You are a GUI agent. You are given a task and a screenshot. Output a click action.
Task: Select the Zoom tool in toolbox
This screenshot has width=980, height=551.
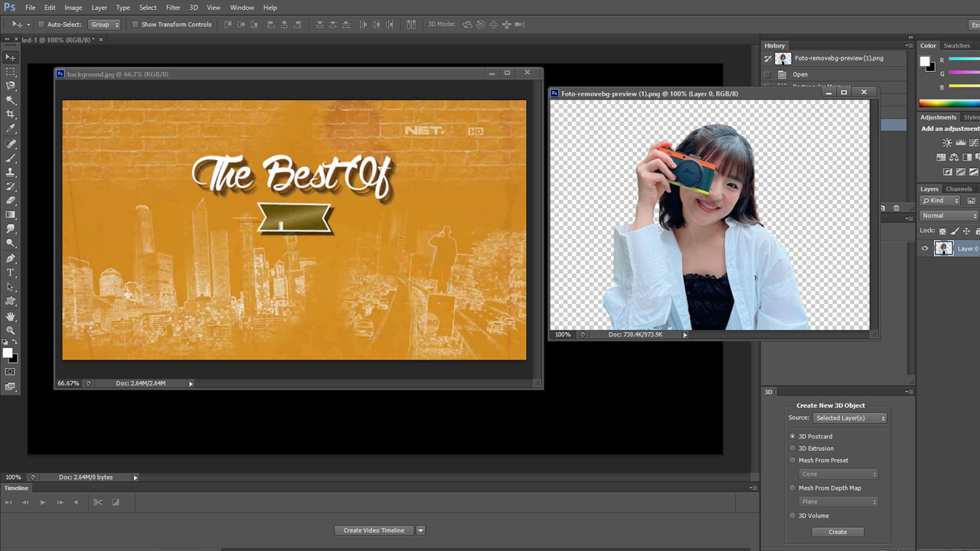pos(10,331)
